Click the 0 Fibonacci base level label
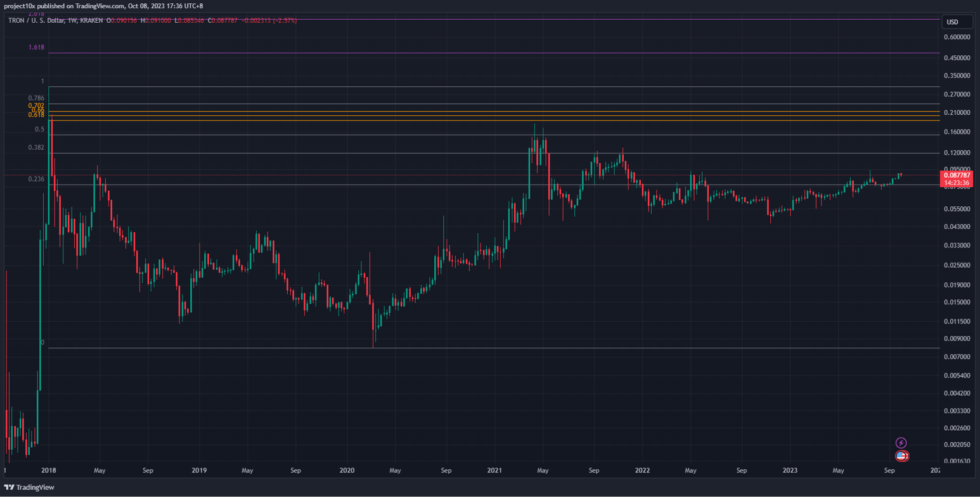This screenshot has height=498, width=980. [42, 343]
